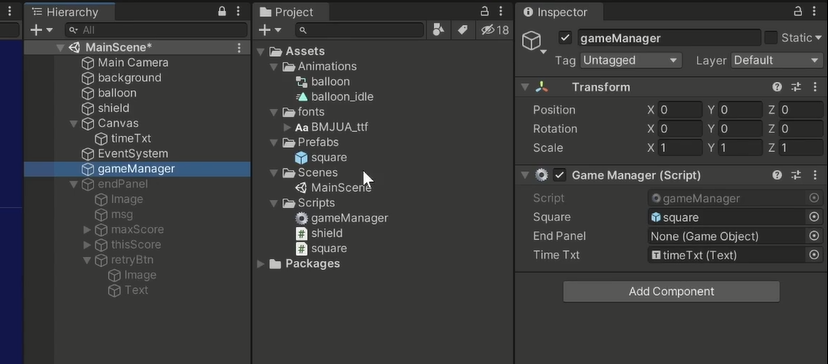
Task: Click the Position X input field
Action: coord(680,110)
